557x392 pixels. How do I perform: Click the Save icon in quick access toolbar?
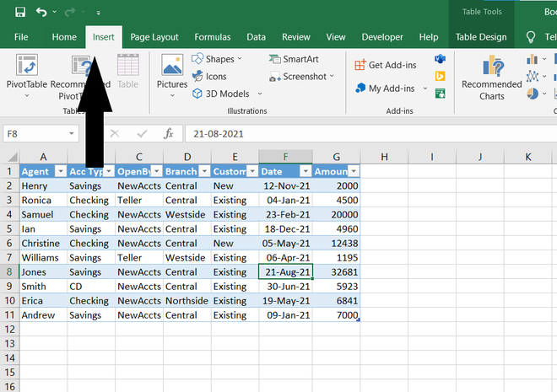(x=20, y=13)
